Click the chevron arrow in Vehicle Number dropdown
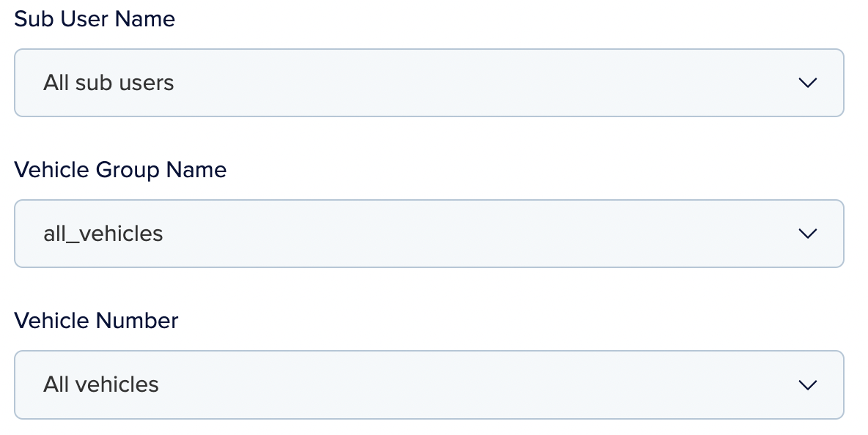The width and height of the screenshot is (868, 435). tap(807, 384)
